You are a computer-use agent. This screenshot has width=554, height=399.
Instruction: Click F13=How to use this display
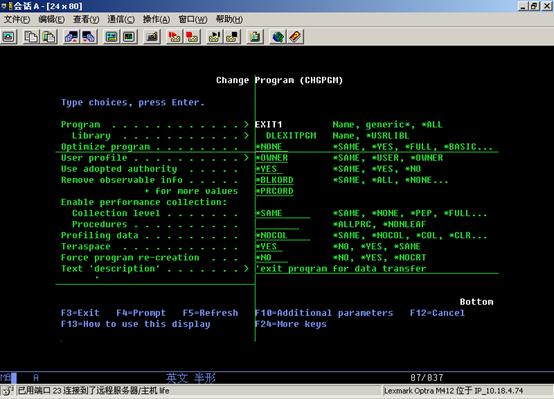135,324
